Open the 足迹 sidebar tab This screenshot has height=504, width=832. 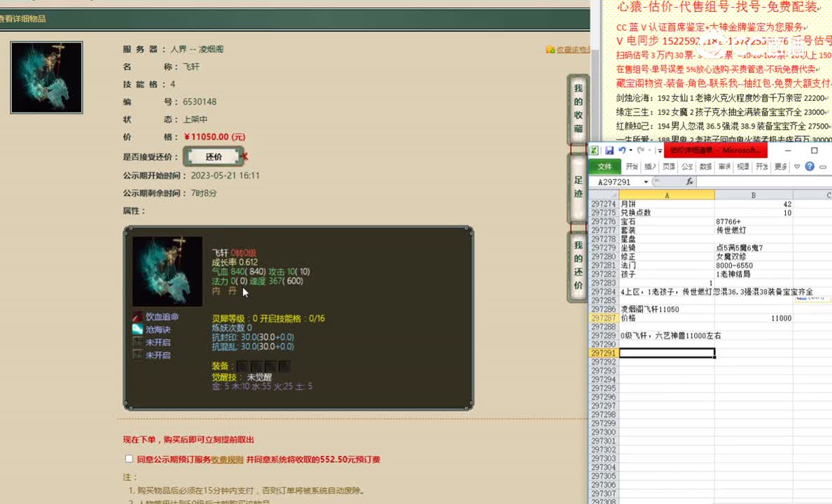576,186
